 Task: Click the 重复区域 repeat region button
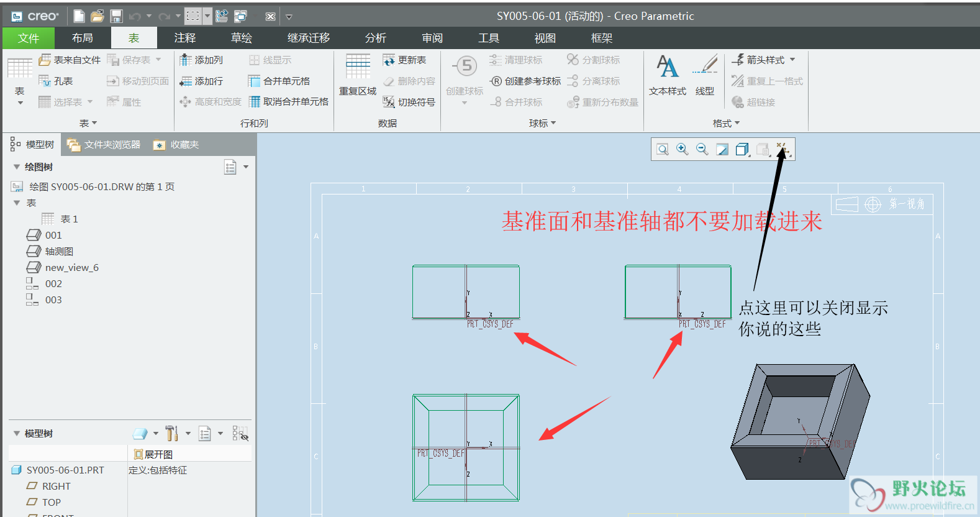[x=358, y=75]
